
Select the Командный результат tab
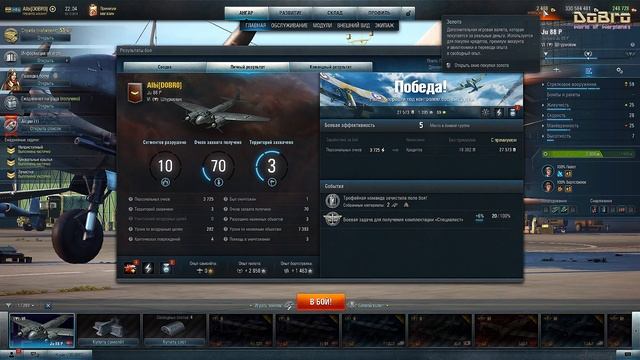point(331,67)
